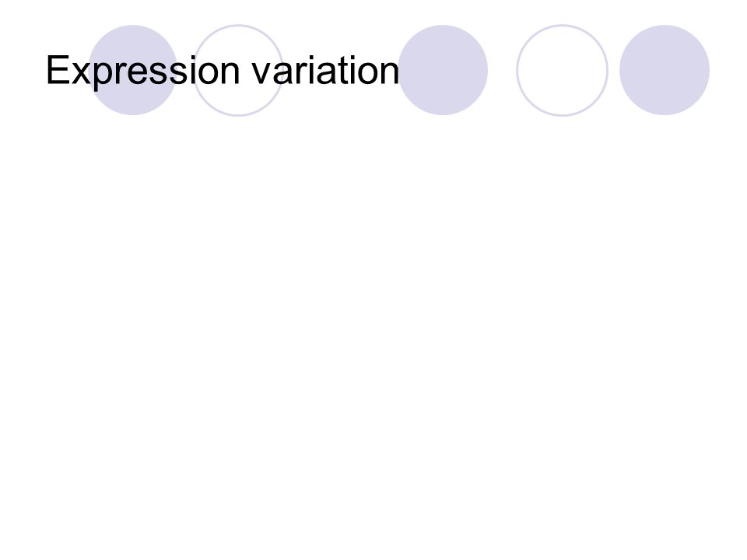Select the outlined circle behind the title text

[238, 70]
